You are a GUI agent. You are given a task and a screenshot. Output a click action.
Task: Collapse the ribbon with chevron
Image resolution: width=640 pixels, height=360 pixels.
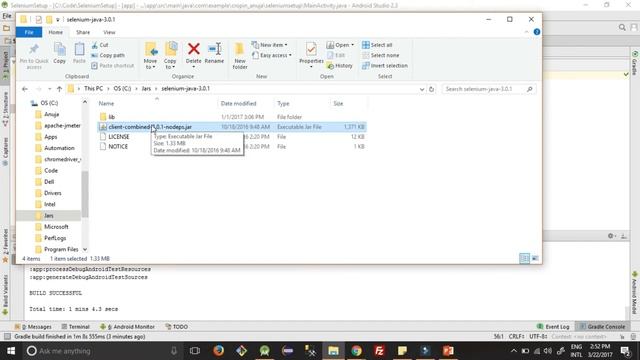pos(527,32)
